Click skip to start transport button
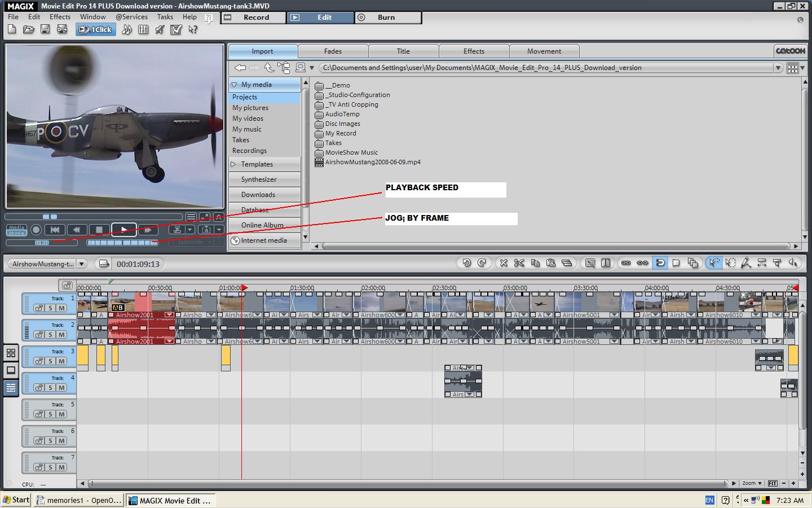This screenshot has height=508, width=812. tap(55, 230)
